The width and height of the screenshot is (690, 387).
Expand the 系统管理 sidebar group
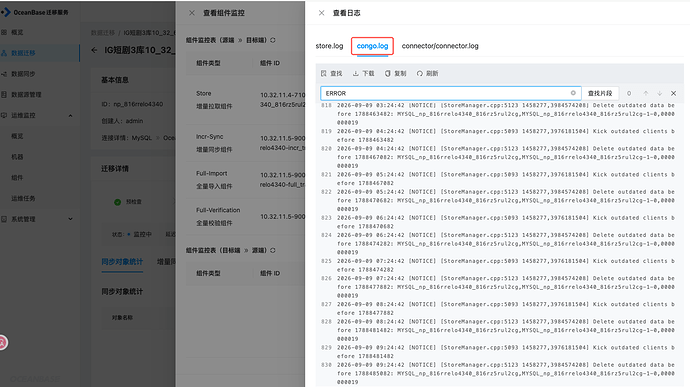tap(70, 219)
